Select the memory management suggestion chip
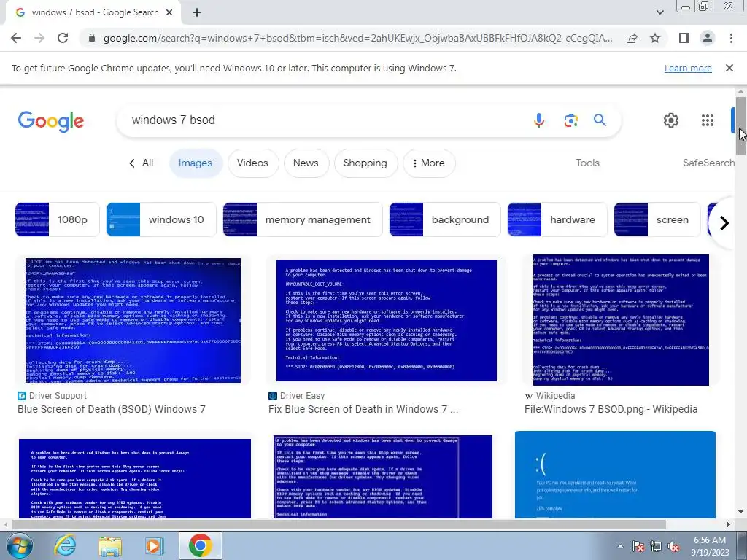Image resolution: width=747 pixels, height=560 pixels. click(x=303, y=219)
